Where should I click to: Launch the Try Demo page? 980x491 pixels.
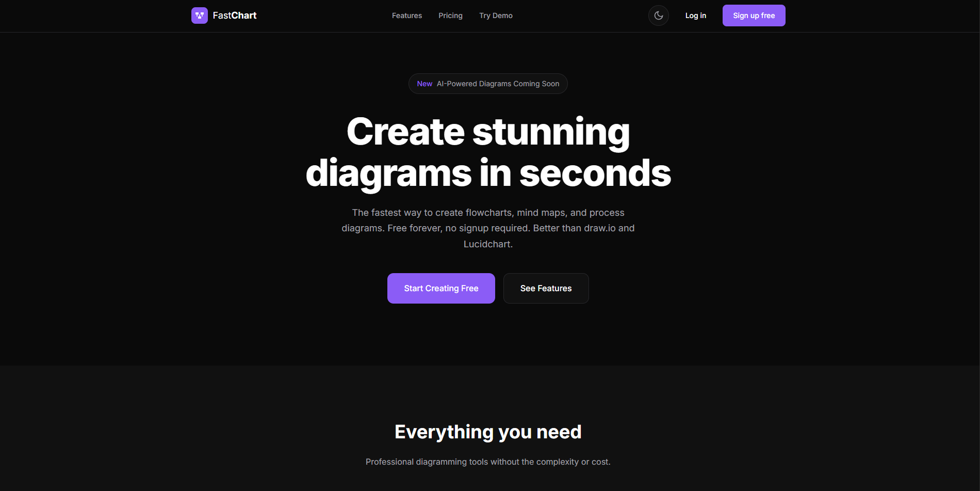click(496, 15)
